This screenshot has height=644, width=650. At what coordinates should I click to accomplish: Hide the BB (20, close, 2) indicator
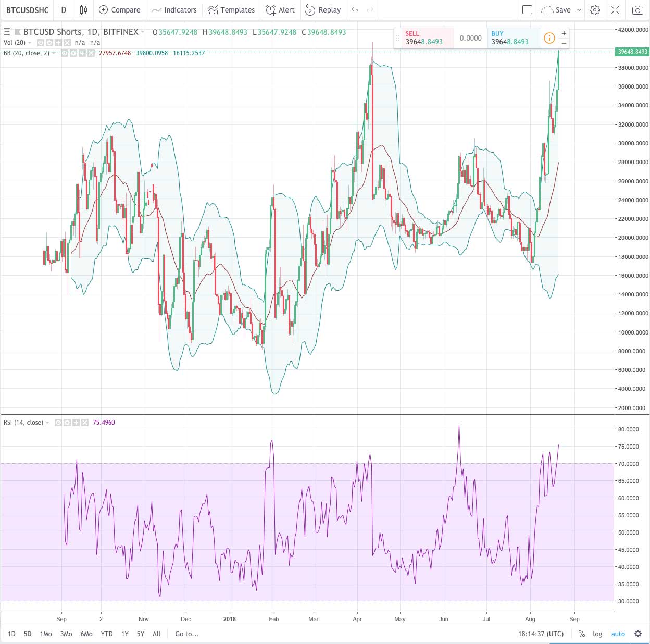pos(66,53)
